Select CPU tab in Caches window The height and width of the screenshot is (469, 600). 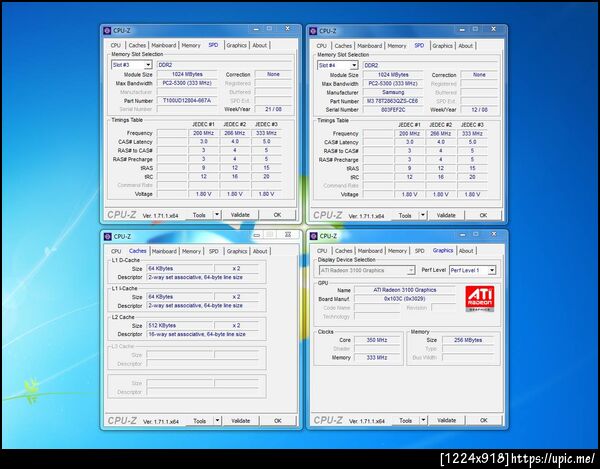click(116, 251)
